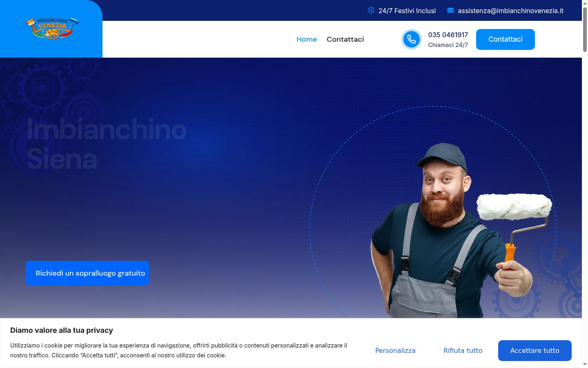
Task: Click the scrollbar up arrow
Action: pyautogui.click(x=585, y=3)
